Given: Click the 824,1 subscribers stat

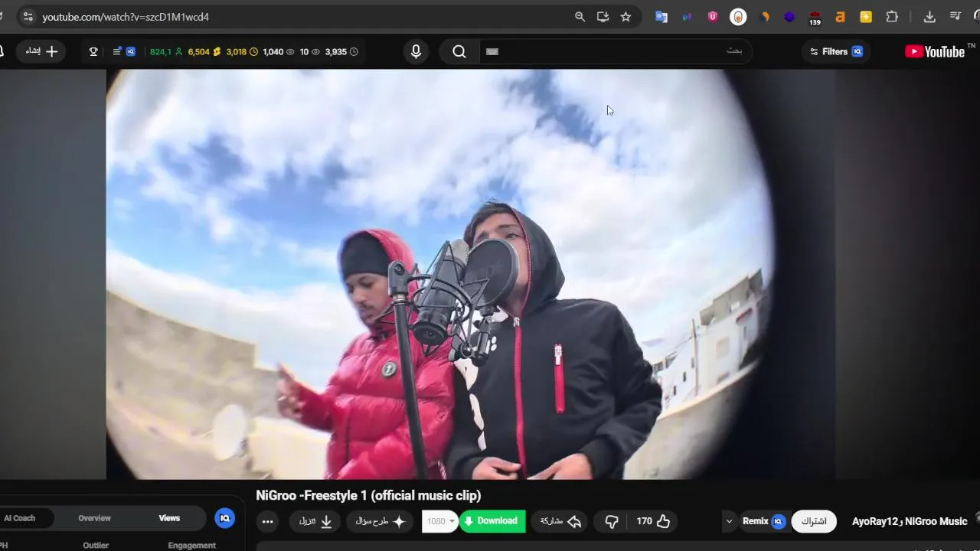Looking at the screenshot, I should pyautogui.click(x=166, y=52).
